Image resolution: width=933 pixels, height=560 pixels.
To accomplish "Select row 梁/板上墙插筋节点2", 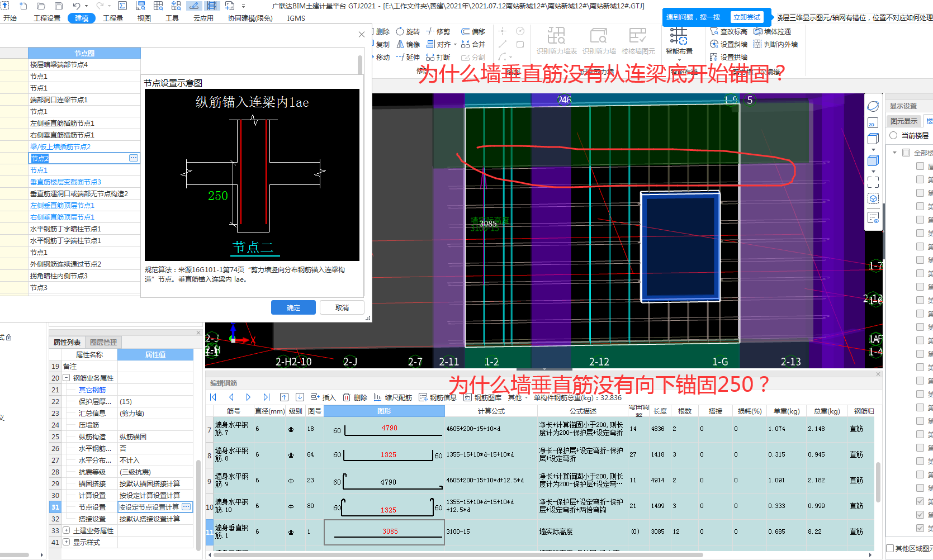I will pyautogui.click(x=84, y=146).
